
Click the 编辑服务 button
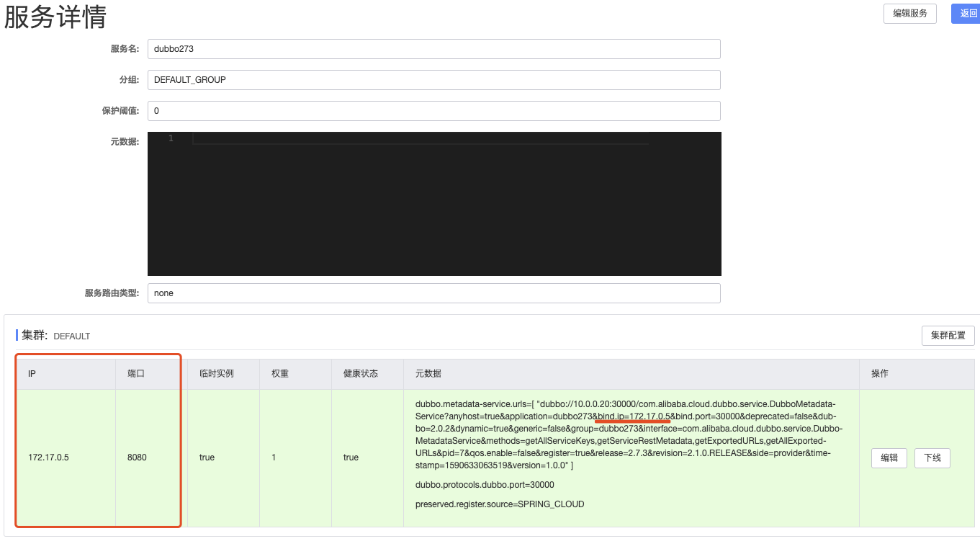point(909,14)
